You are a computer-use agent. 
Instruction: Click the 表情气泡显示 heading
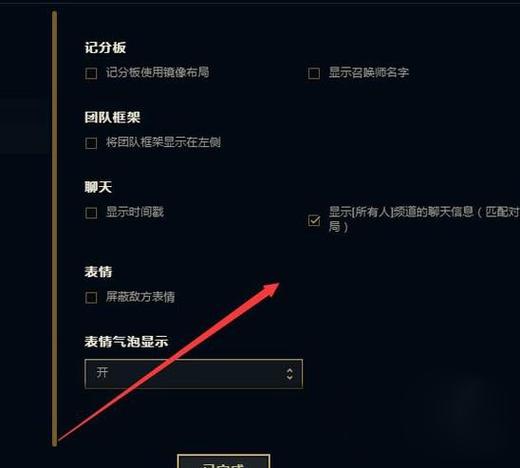[x=126, y=342]
